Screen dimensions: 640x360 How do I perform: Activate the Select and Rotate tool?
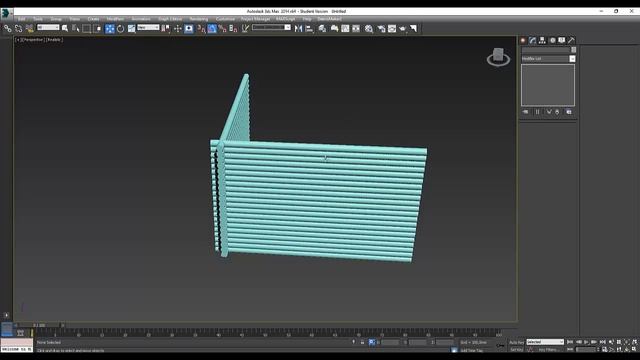(x=120, y=29)
